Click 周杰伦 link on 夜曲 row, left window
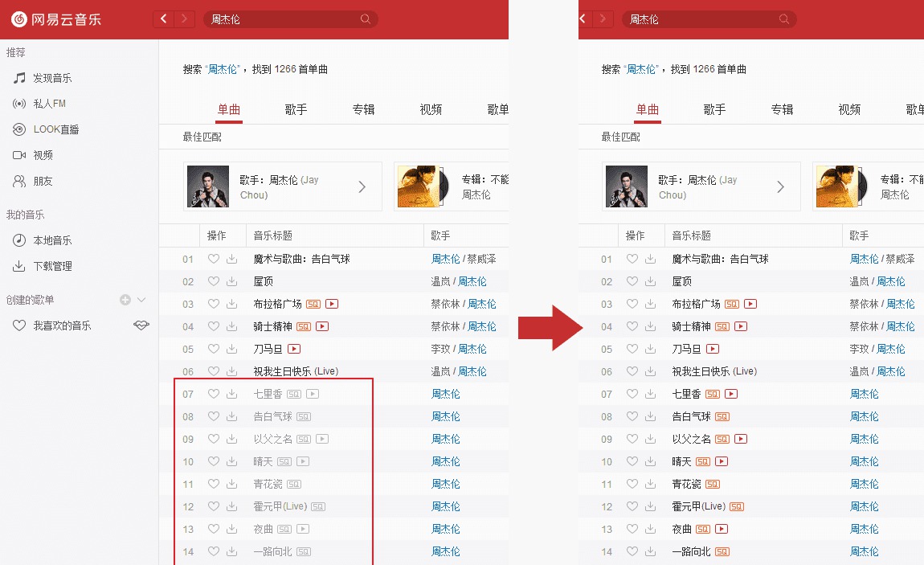This screenshot has width=924, height=565. point(445,529)
